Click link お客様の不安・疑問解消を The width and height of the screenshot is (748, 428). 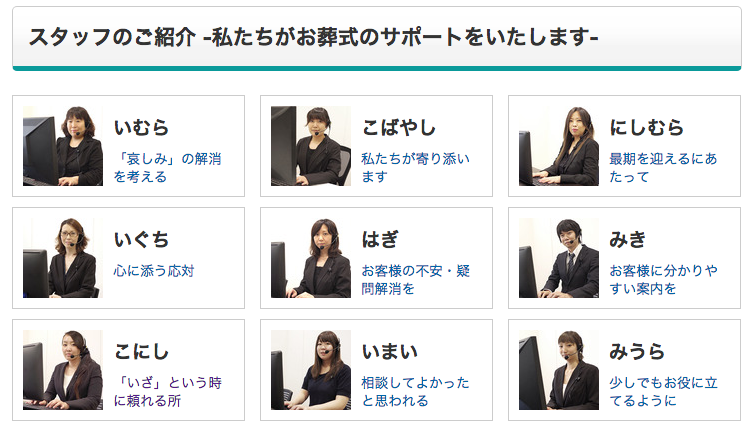click(x=416, y=280)
